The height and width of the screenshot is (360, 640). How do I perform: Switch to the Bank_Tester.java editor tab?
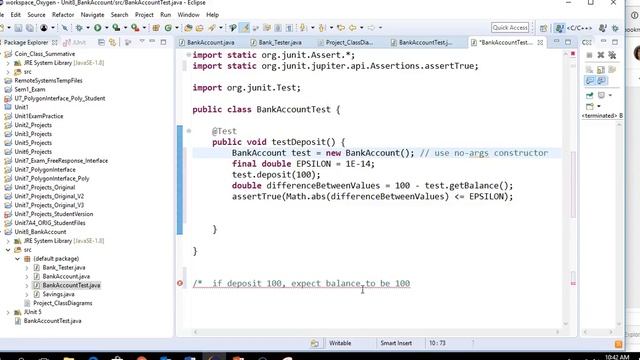pos(280,42)
